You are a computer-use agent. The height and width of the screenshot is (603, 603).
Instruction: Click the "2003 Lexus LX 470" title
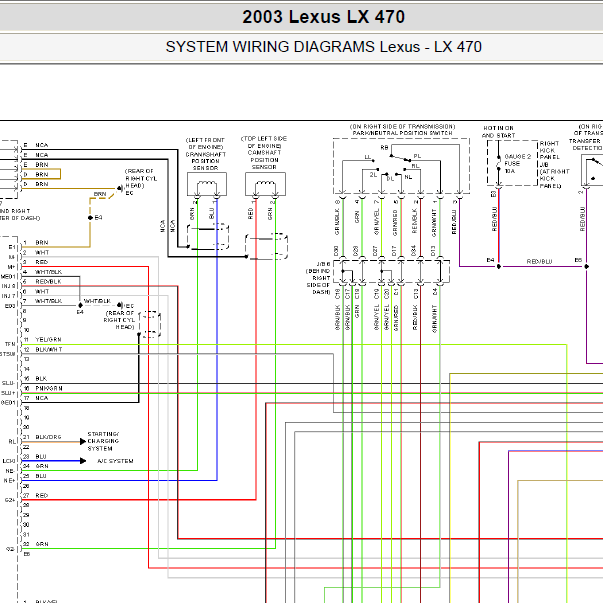pos(323,17)
